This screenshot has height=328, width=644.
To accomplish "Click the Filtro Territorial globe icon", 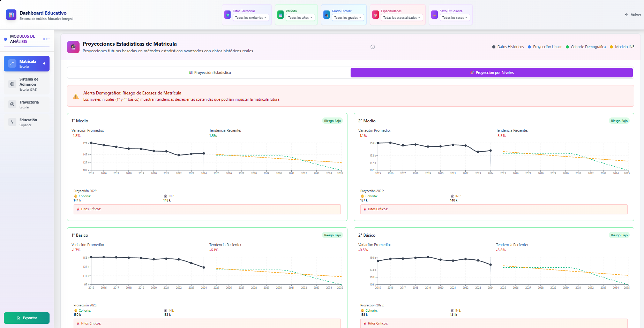I will click(227, 15).
